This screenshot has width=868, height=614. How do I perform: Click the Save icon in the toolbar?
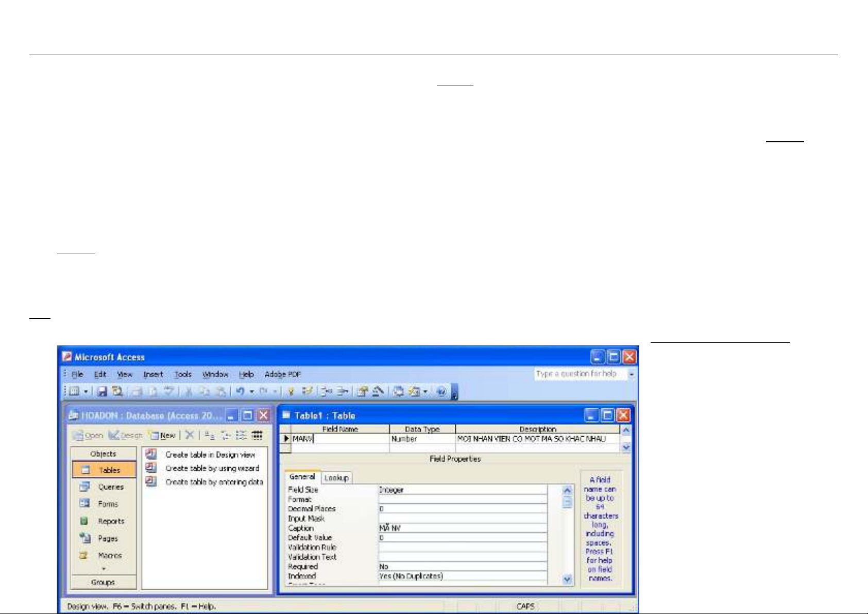[x=102, y=392]
